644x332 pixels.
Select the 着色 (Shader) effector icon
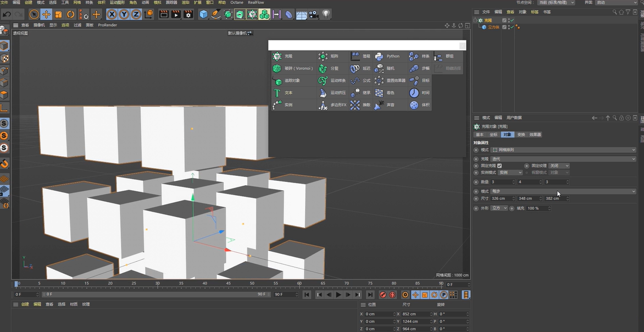tap(380, 92)
